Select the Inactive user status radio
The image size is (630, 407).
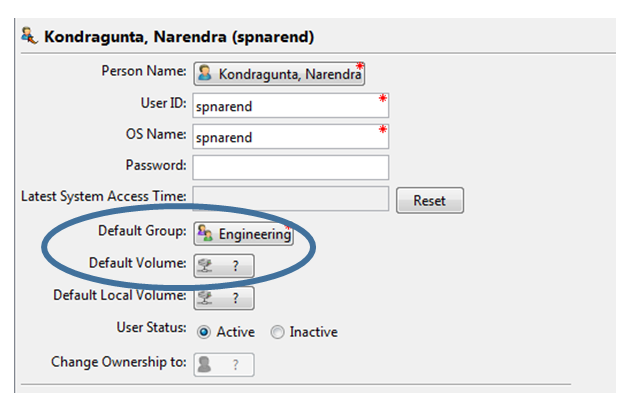pos(277,332)
